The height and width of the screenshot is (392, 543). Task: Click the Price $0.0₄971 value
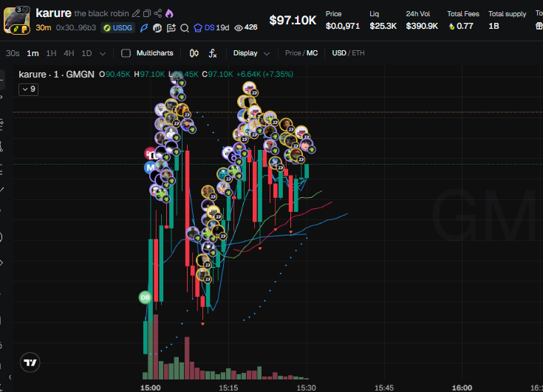click(x=343, y=27)
